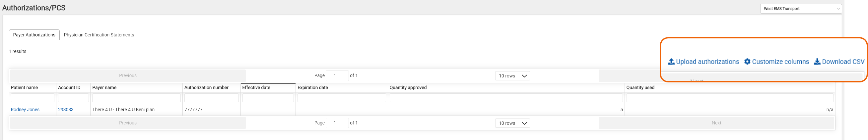The width and height of the screenshot is (868, 140).
Task: Open account ID 293033 link
Action: coord(66,110)
